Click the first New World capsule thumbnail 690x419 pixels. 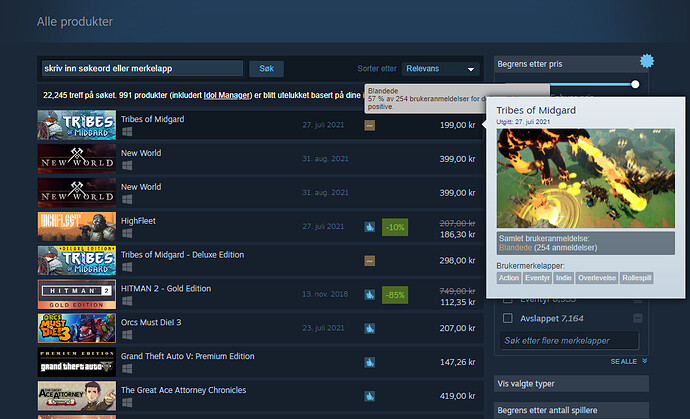77,159
